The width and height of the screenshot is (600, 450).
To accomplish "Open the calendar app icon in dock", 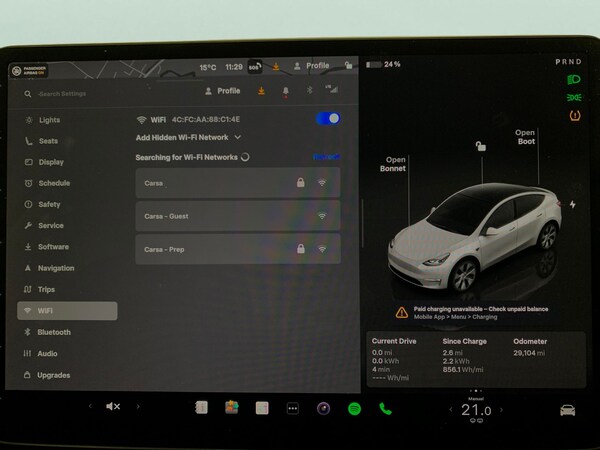I will [x=262, y=408].
